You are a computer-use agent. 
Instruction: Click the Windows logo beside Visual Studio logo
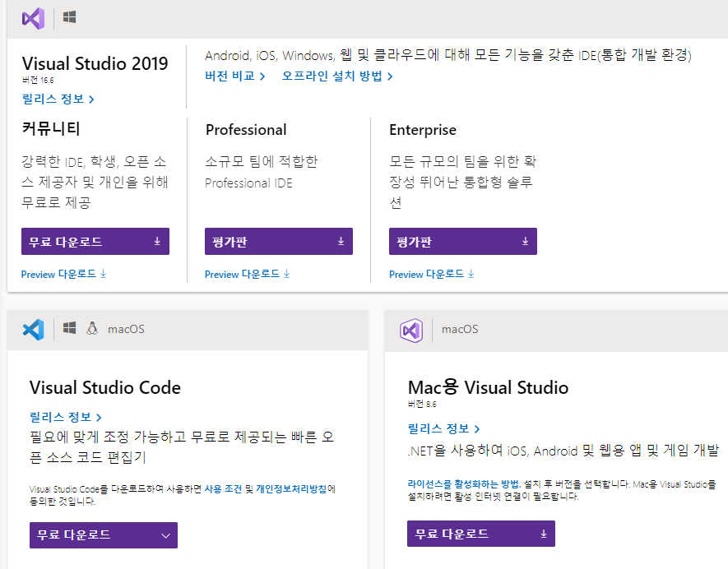69,17
